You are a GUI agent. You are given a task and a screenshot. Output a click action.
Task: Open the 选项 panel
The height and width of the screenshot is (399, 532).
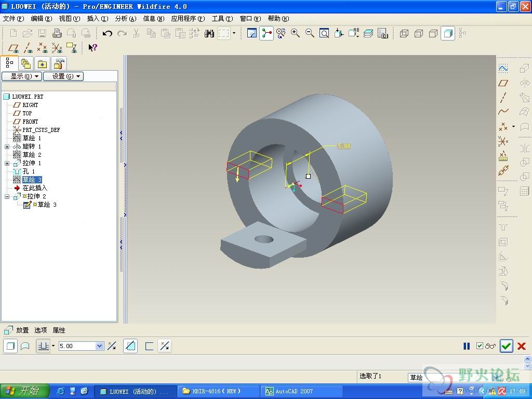41,330
